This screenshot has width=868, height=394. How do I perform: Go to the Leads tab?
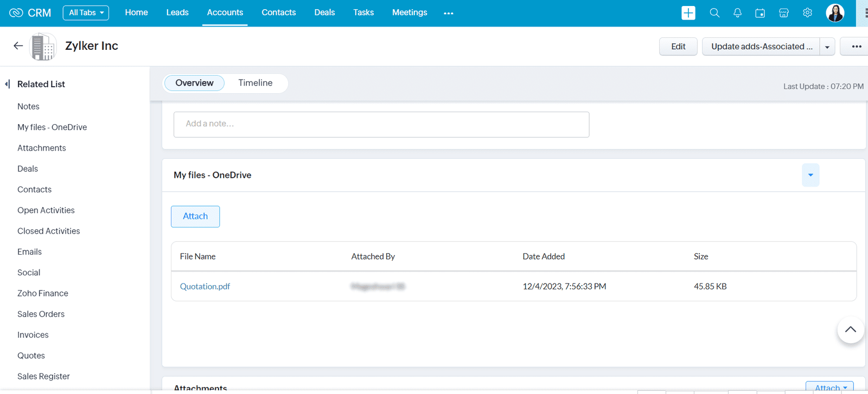[x=177, y=12]
